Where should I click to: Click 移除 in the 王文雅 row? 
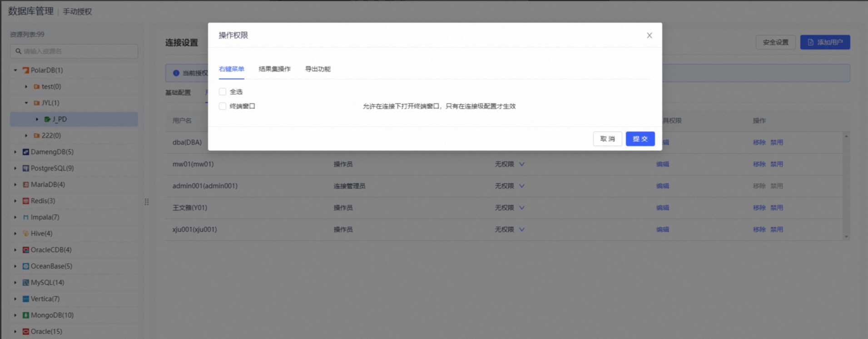tap(759, 208)
